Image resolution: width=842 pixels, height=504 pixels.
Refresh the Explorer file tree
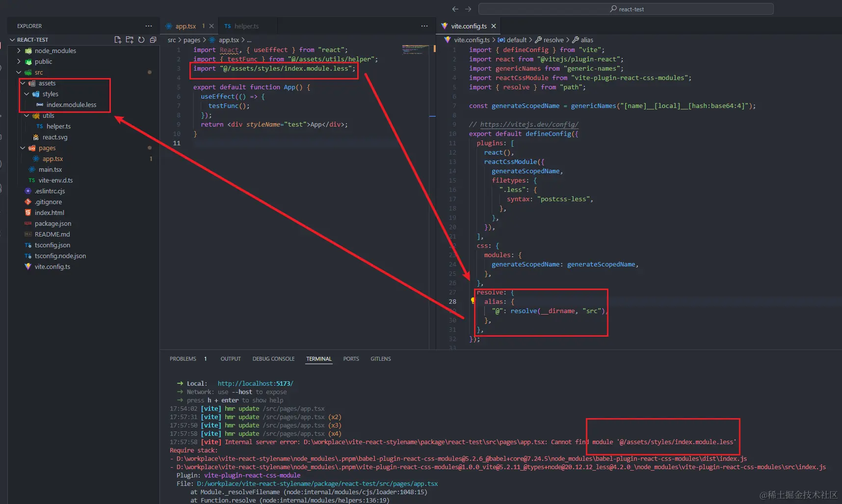[141, 40]
